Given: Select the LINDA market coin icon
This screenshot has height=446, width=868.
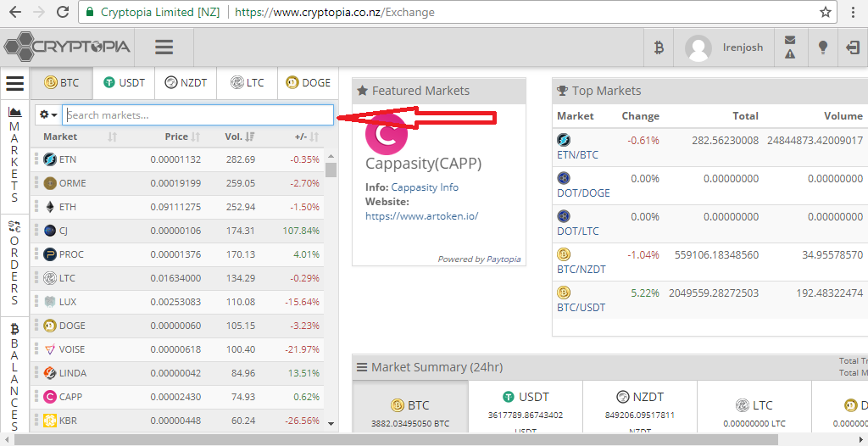Looking at the screenshot, I should [50, 373].
